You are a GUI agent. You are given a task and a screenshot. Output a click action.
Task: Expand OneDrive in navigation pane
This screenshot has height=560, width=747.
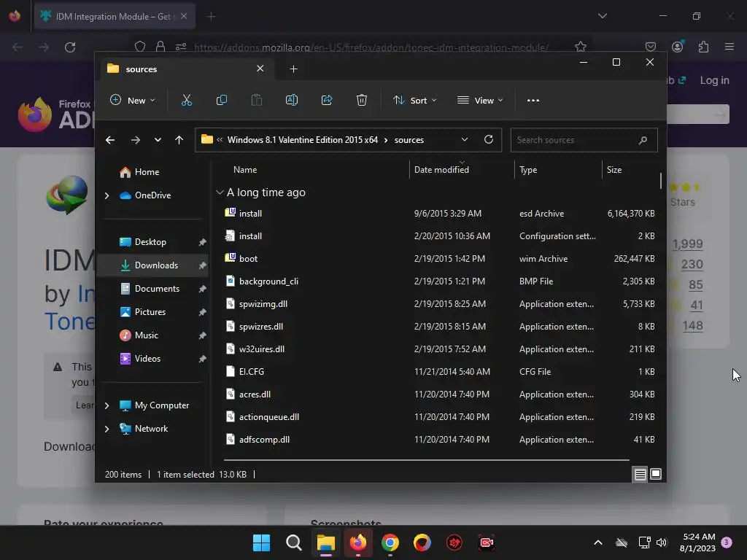click(x=107, y=195)
